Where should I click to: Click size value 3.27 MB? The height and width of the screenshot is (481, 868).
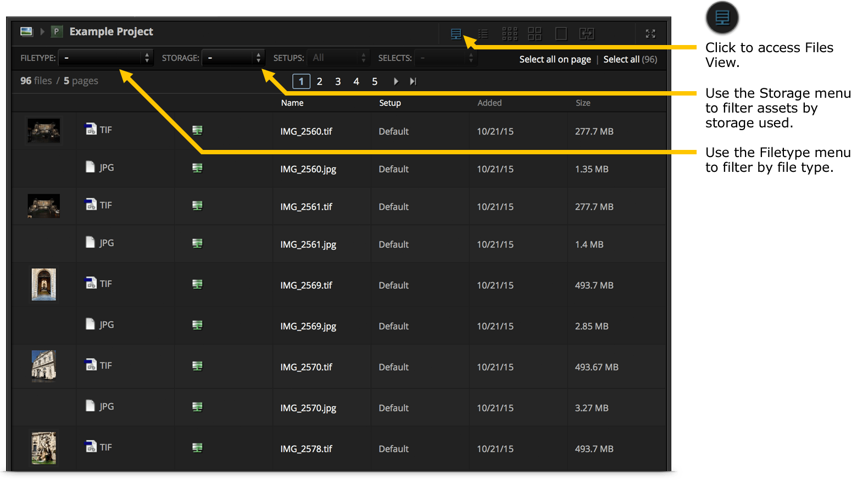click(x=592, y=408)
